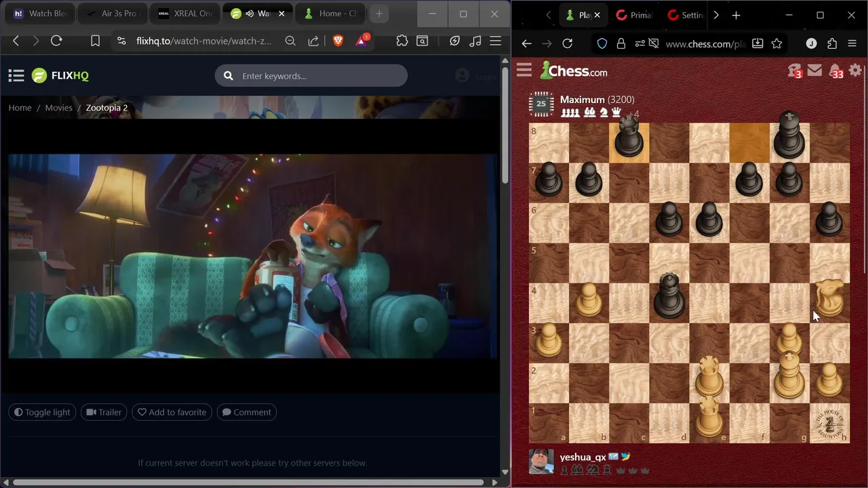Toggle light on the FlixHQ player
The height and width of the screenshot is (488, 868).
point(42,412)
